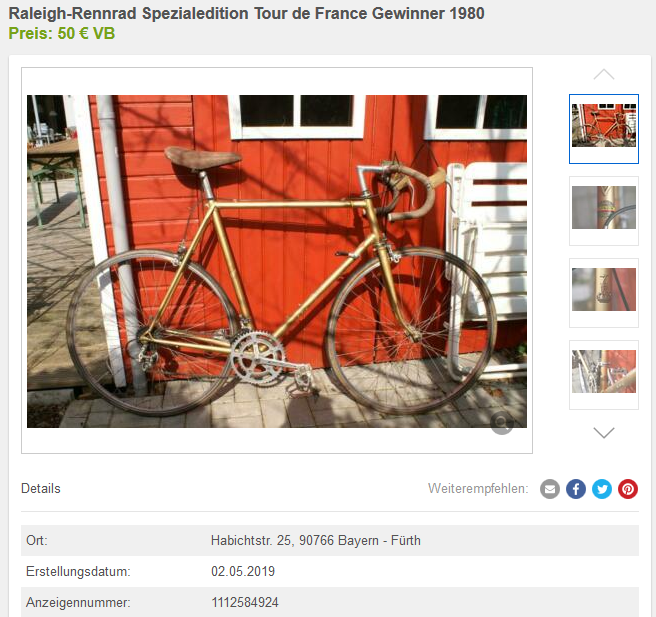Share listing on Facebook

(x=576, y=489)
